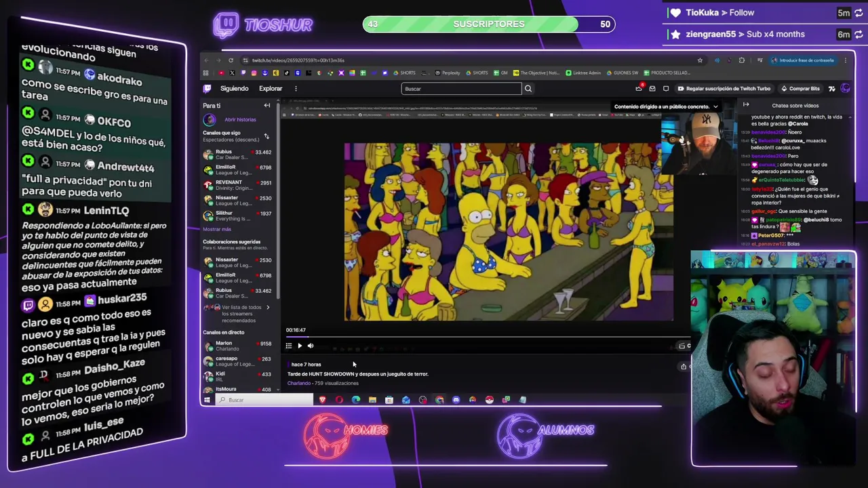The image size is (868, 488).
Task: Open The Objective bookmark
Action: pyautogui.click(x=537, y=73)
